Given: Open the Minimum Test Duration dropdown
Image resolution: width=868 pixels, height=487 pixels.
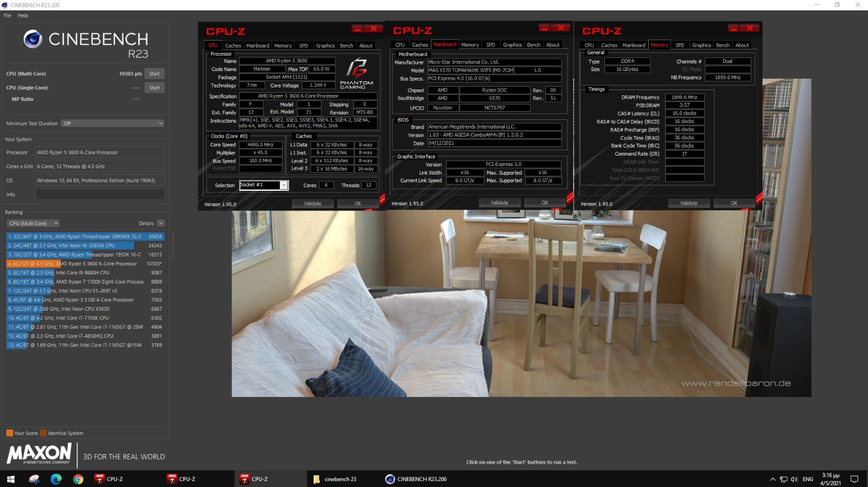Looking at the screenshot, I should pyautogui.click(x=112, y=124).
